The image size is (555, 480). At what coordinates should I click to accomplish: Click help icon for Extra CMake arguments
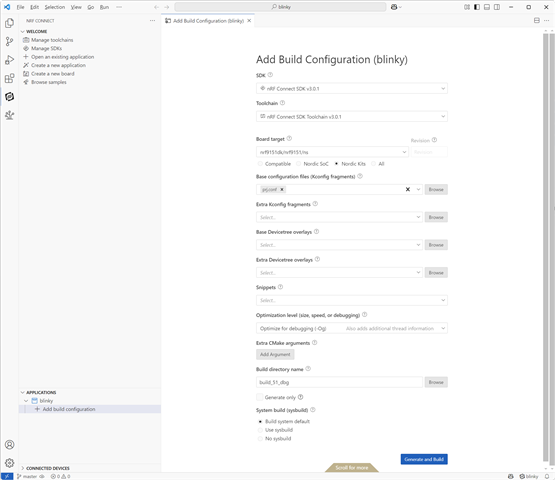(x=315, y=342)
